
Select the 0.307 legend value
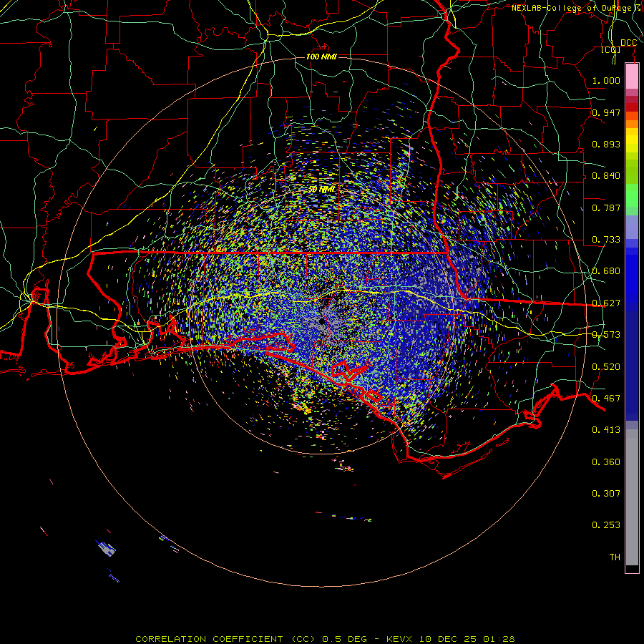pyautogui.click(x=606, y=494)
